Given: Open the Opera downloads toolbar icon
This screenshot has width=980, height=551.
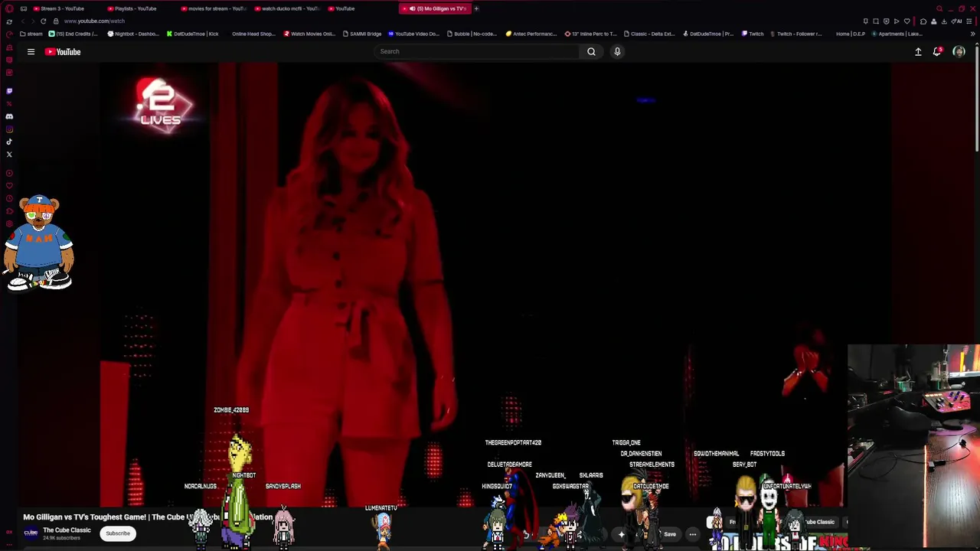Looking at the screenshot, I should pyautogui.click(x=943, y=21).
